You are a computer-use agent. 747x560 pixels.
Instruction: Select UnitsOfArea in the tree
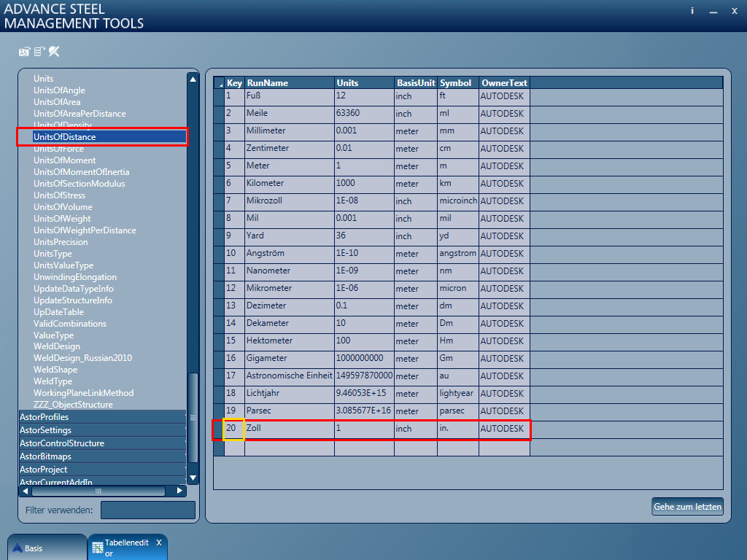pos(57,102)
